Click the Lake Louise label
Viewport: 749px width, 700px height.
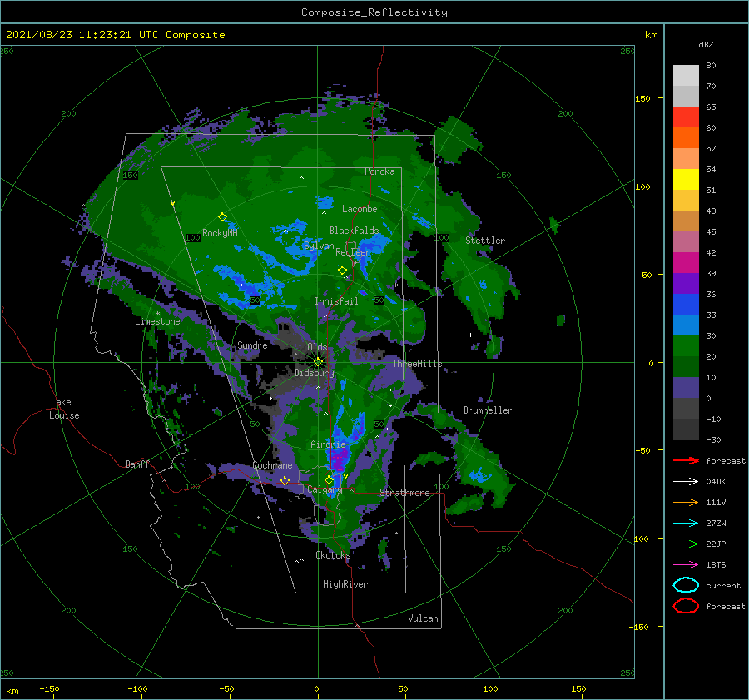64,409
